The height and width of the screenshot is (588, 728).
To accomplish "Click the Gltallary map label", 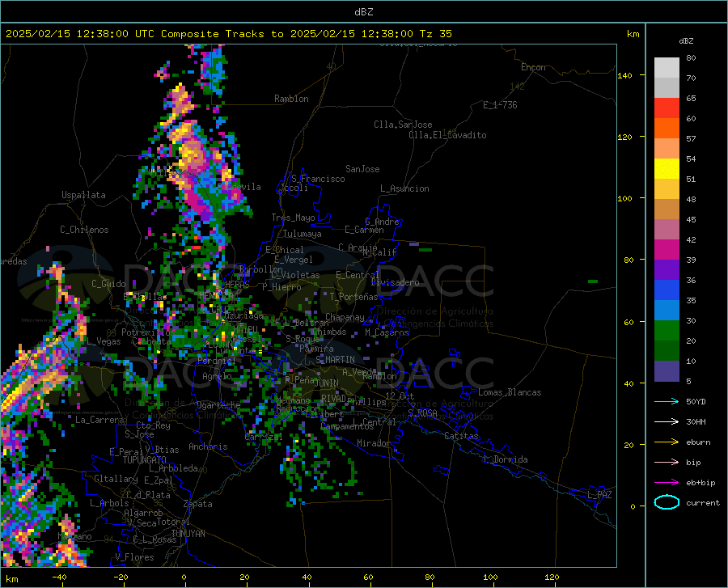I will tap(116, 479).
